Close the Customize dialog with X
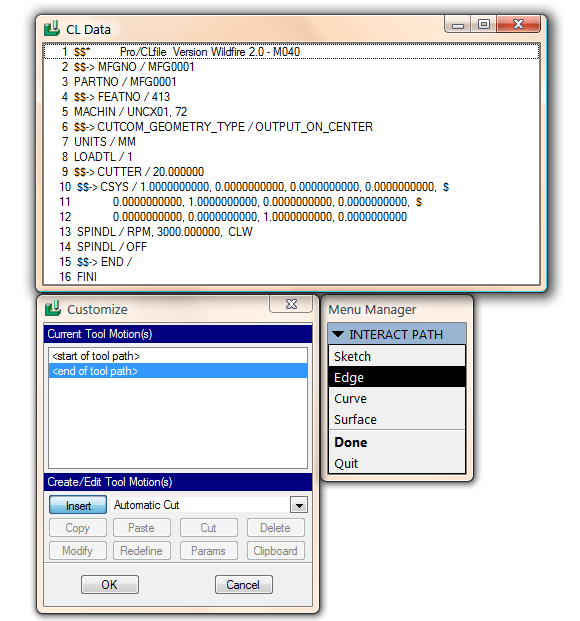The height and width of the screenshot is (621, 580). pos(291,304)
